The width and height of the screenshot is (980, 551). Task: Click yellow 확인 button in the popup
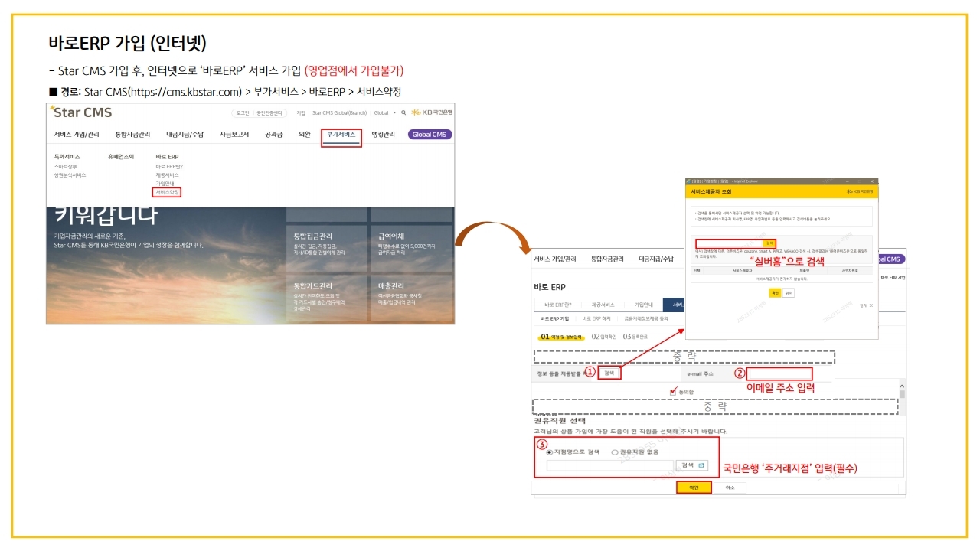pyautogui.click(x=775, y=292)
